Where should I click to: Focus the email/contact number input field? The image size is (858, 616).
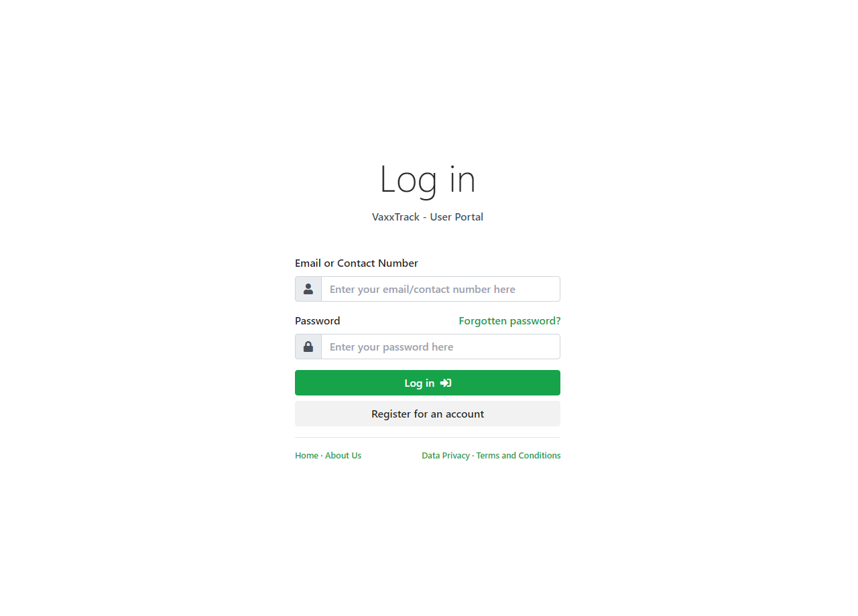click(x=440, y=289)
